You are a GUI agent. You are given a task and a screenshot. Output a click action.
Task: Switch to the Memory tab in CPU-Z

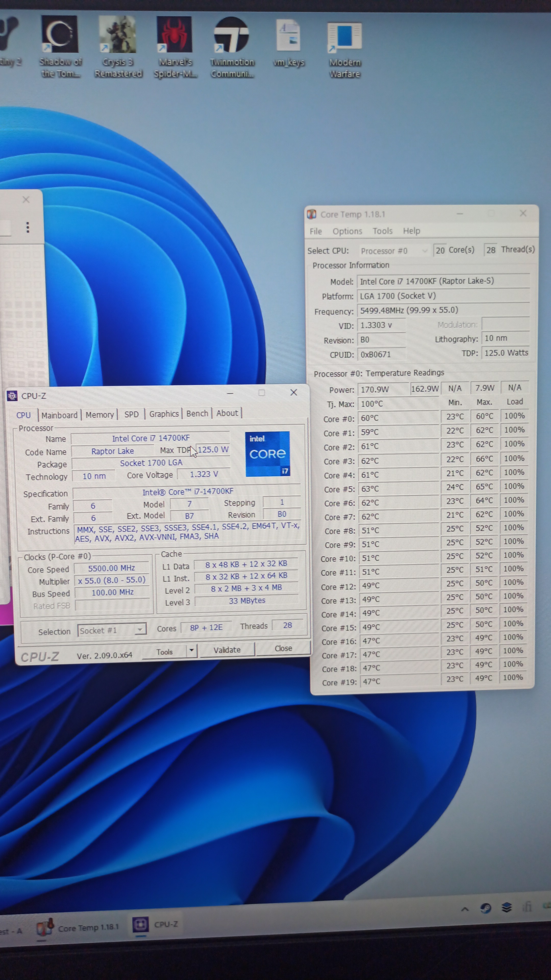(100, 414)
